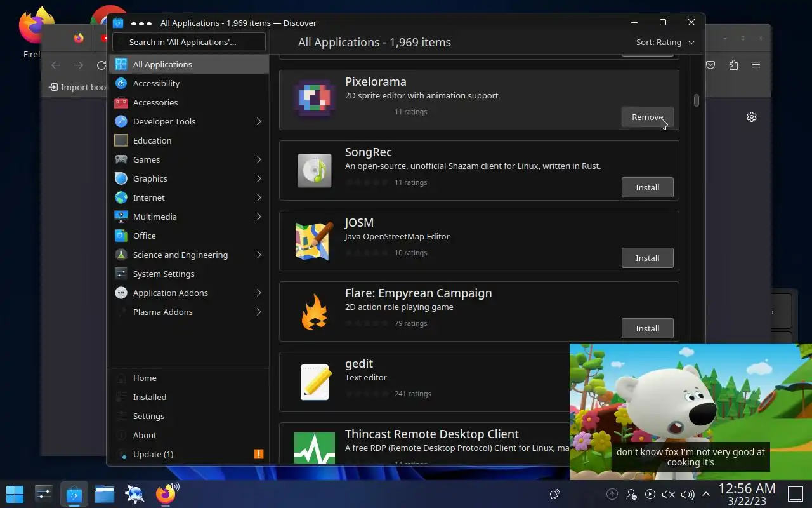Open the start menu launcher
Viewport: 812px width, 508px height.
[15, 493]
